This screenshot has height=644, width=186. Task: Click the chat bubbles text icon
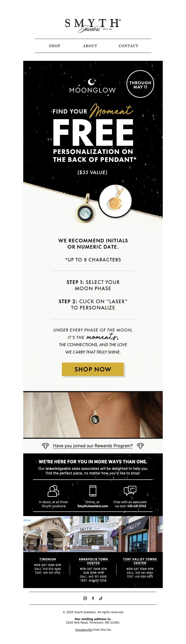point(130,491)
